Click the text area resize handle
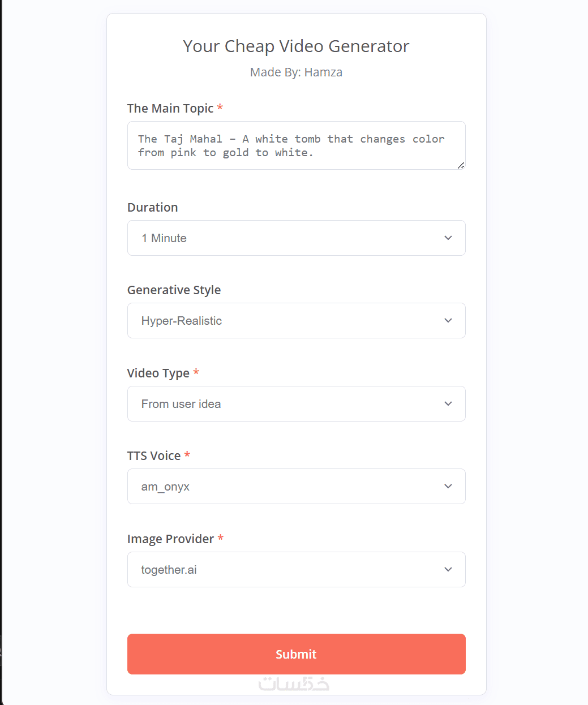The image size is (588, 705). coord(461,166)
